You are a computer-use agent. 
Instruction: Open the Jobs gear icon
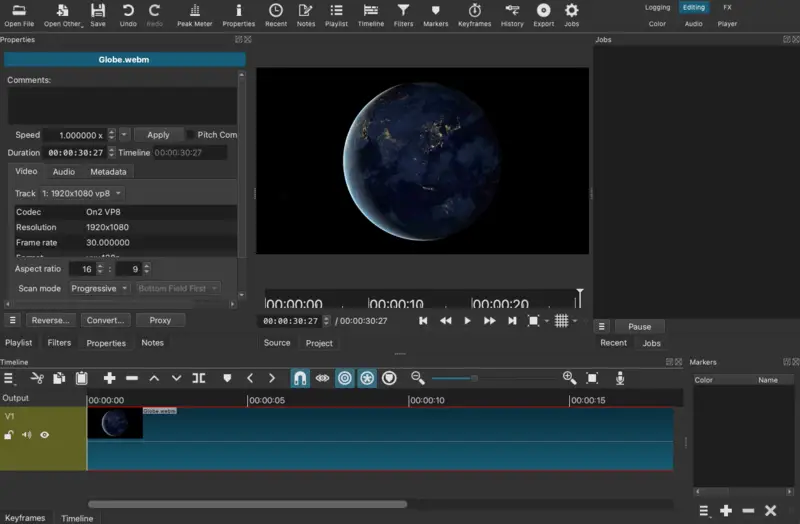(571, 15)
